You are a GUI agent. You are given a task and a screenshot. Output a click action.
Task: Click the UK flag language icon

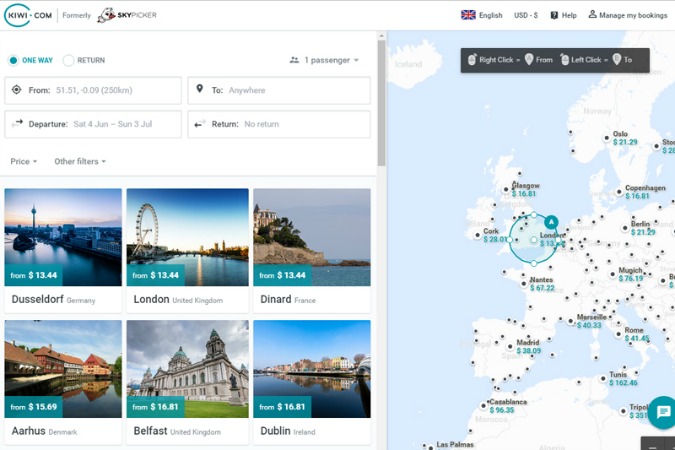click(467, 15)
